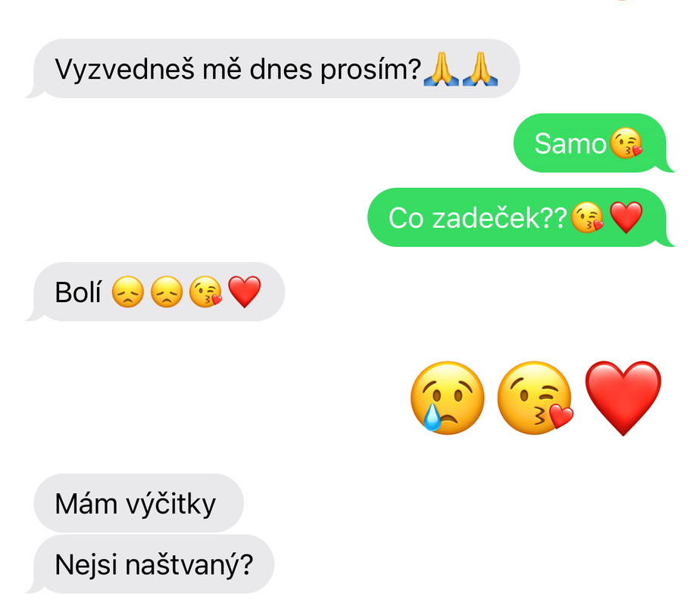Click the kiss emoji in 'Co zadeček??' message
The height and width of the screenshot is (606, 700).
pos(588,217)
